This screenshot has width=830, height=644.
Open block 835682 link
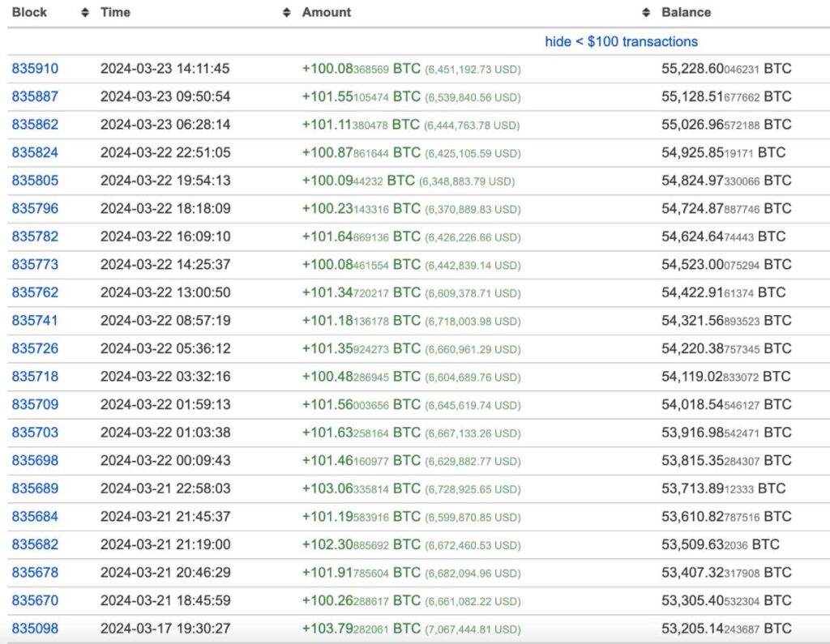(x=35, y=544)
